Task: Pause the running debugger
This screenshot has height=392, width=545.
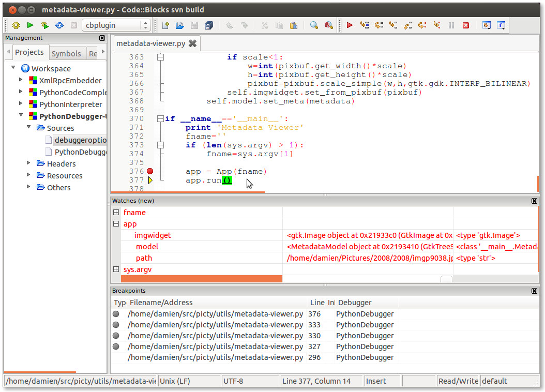Action: click(451, 25)
